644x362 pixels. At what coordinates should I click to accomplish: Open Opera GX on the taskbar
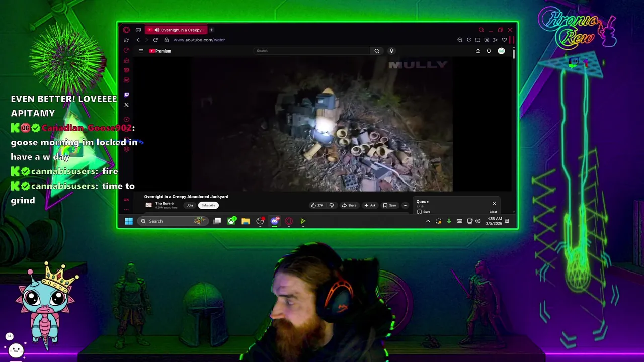[x=289, y=221]
